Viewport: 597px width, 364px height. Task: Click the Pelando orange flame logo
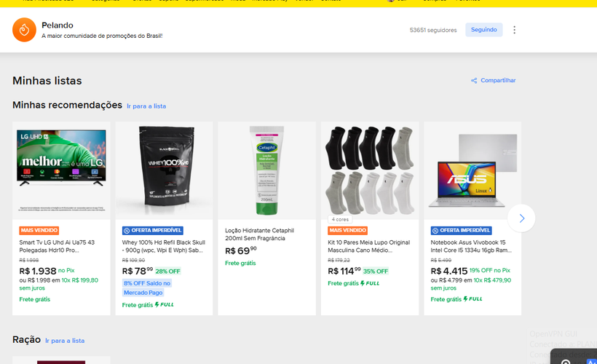click(x=24, y=30)
